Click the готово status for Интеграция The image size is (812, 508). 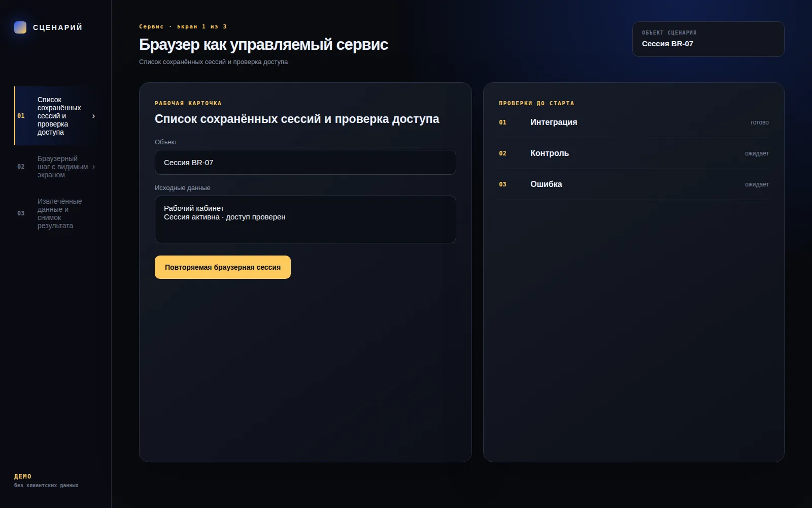[760, 122]
